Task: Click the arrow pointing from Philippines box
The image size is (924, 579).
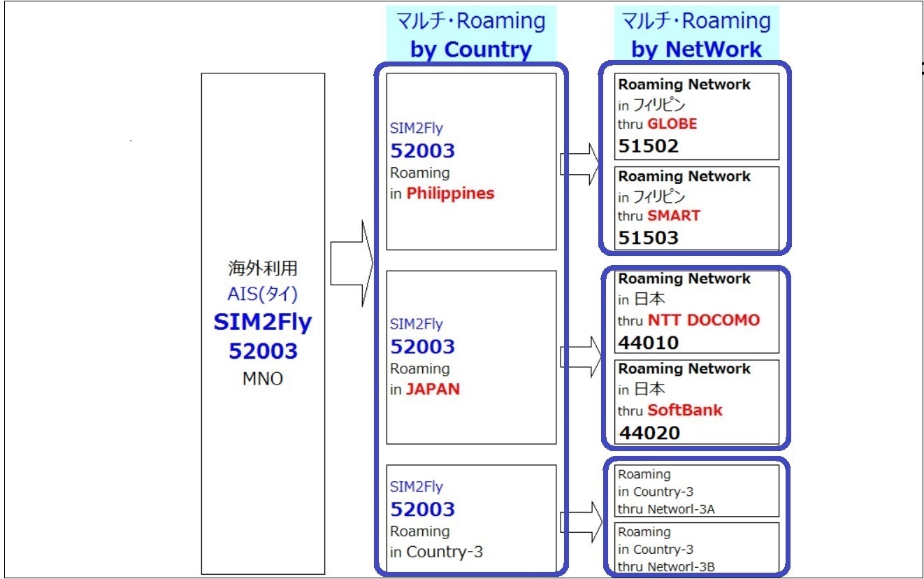Action: (580, 164)
